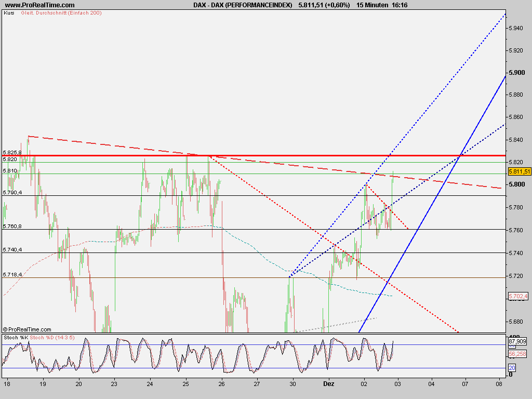
Task: Select the 5.760,8 level label
Action: [x=12, y=227]
